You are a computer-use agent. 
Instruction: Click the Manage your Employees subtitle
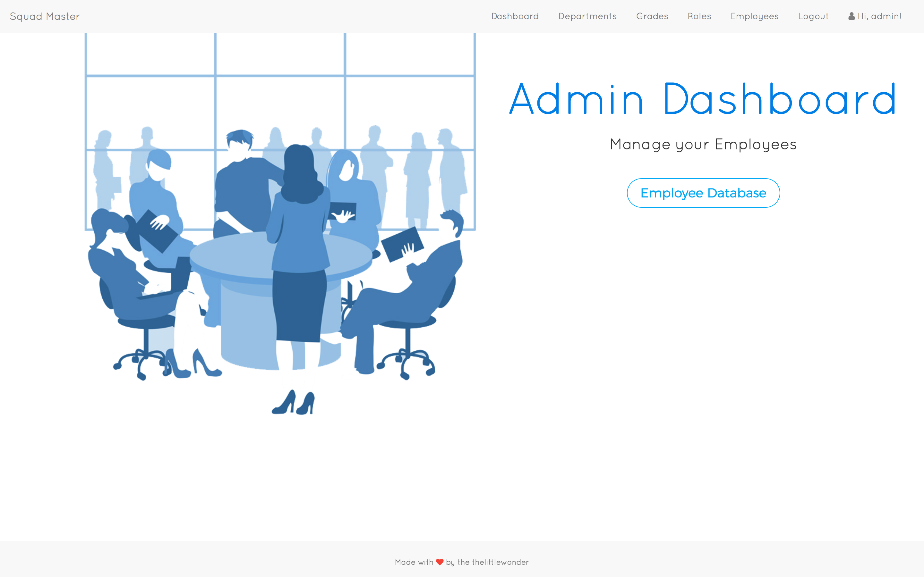click(703, 145)
